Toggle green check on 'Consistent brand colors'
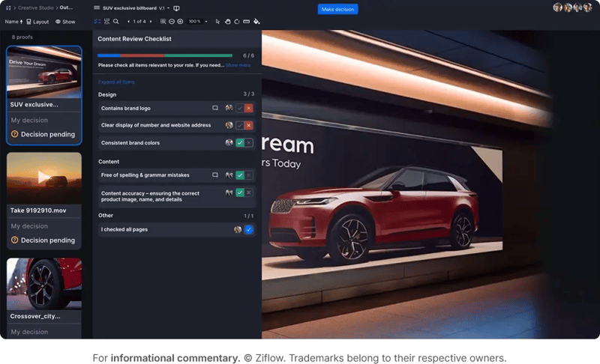The image size is (600, 364). point(240,143)
